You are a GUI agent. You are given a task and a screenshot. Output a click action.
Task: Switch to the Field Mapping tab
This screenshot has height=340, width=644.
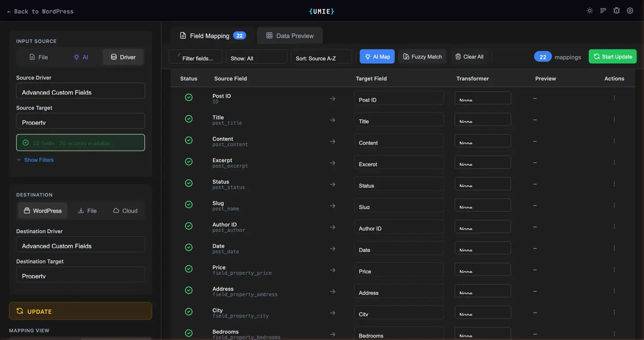coord(213,36)
